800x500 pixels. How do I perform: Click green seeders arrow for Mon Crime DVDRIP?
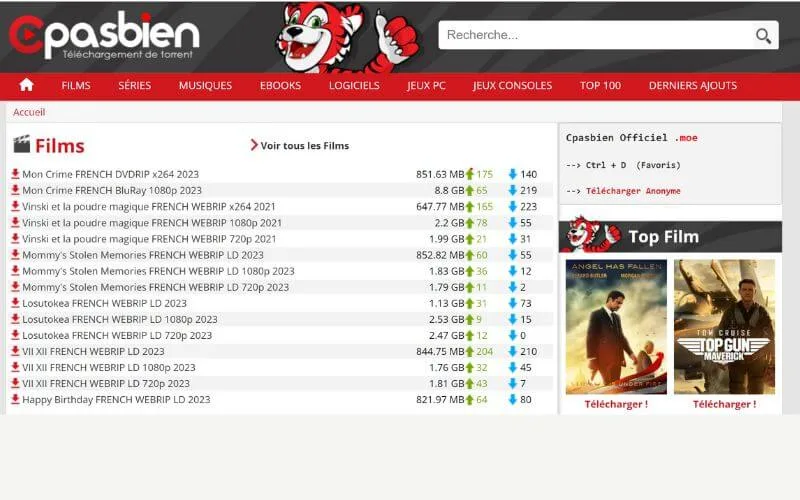pos(470,174)
